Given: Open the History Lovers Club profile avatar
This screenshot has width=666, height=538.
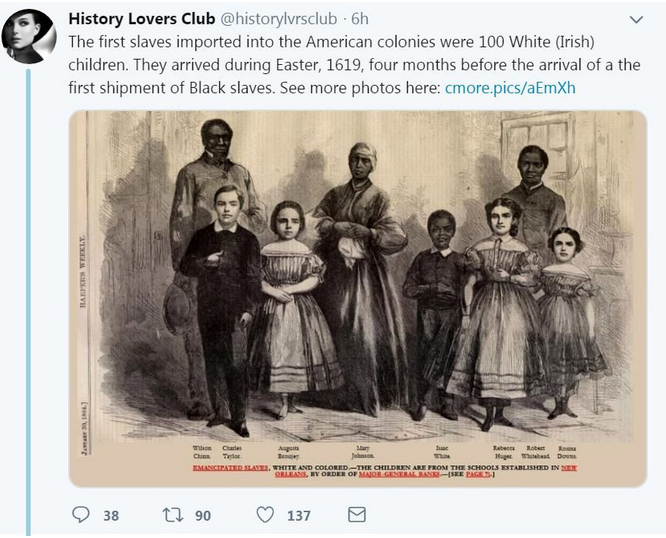Looking at the screenshot, I should pos(29,36).
